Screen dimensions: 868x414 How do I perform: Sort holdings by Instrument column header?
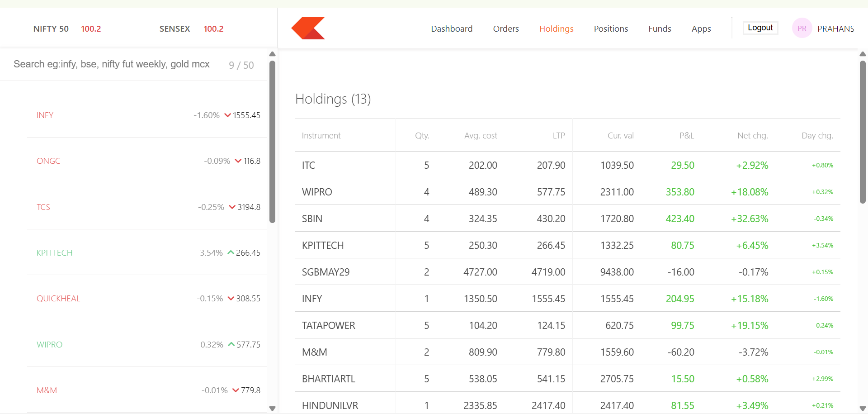tap(321, 135)
